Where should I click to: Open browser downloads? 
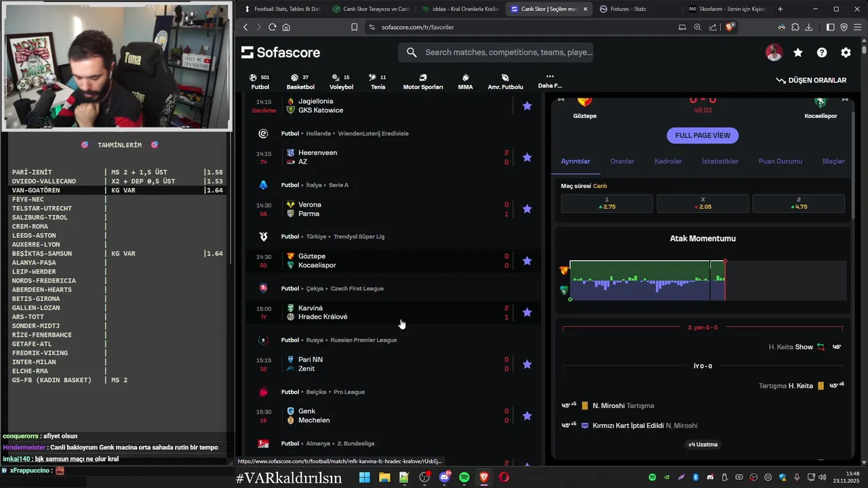point(808,27)
